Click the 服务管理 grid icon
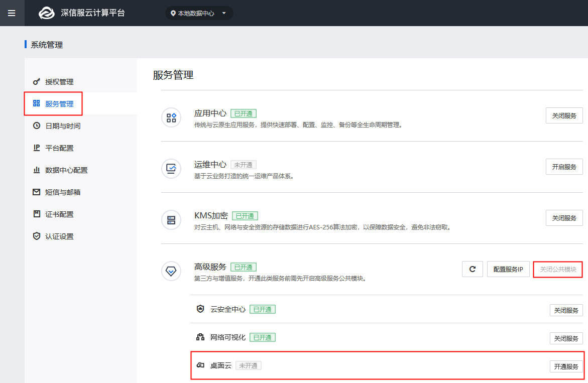This screenshot has height=383, width=588. pyautogui.click(x=36, y=103)
